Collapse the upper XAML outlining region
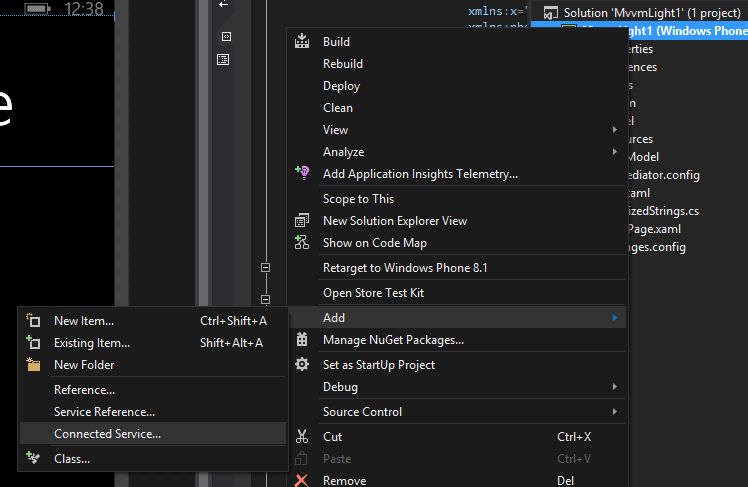 point(266,268)
